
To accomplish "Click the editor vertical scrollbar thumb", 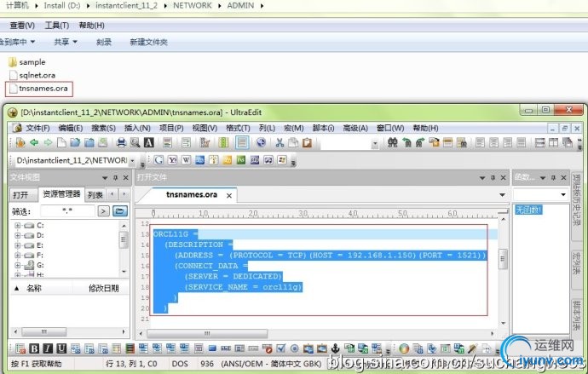I will pos(504,259).
